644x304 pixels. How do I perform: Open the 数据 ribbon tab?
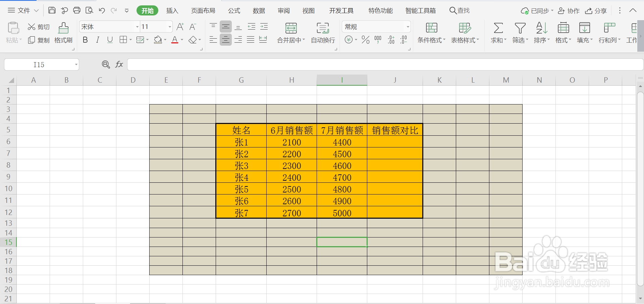[x=259, y=10]
